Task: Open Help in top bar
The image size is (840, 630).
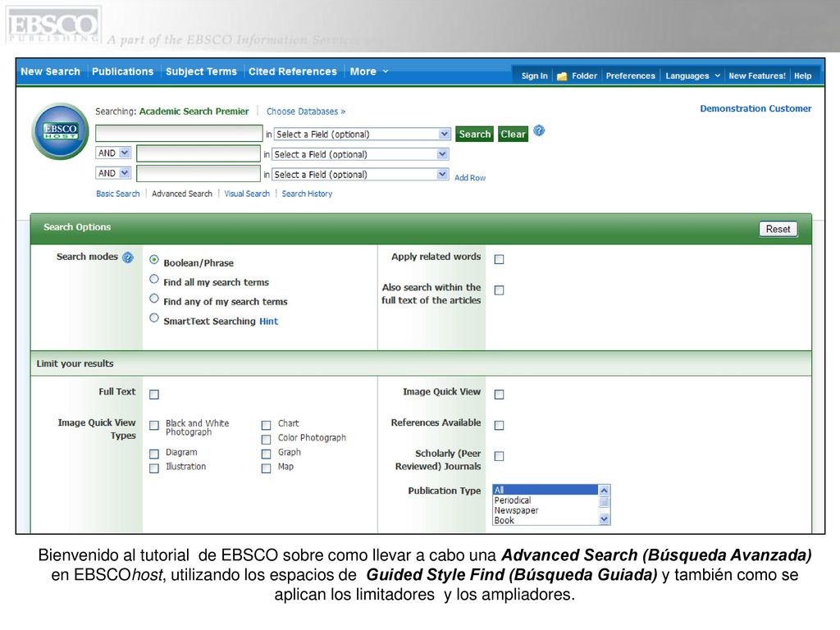Action: coord(802,76)
